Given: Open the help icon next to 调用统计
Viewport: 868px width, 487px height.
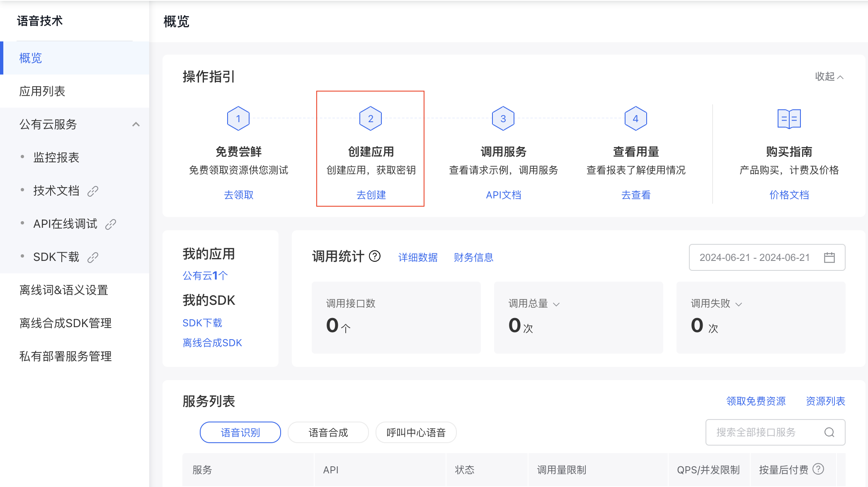Looking at the screenshot, I should tap(375, 256).
